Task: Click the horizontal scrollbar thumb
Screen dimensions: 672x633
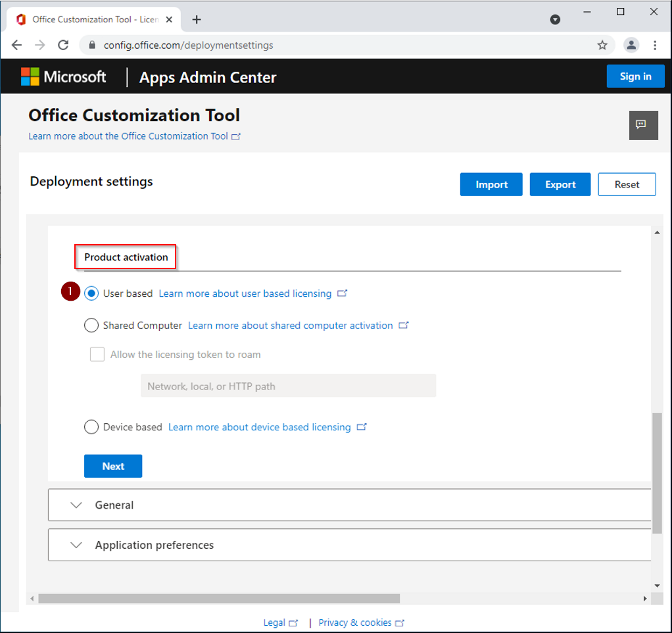Action: pos(219,599)
